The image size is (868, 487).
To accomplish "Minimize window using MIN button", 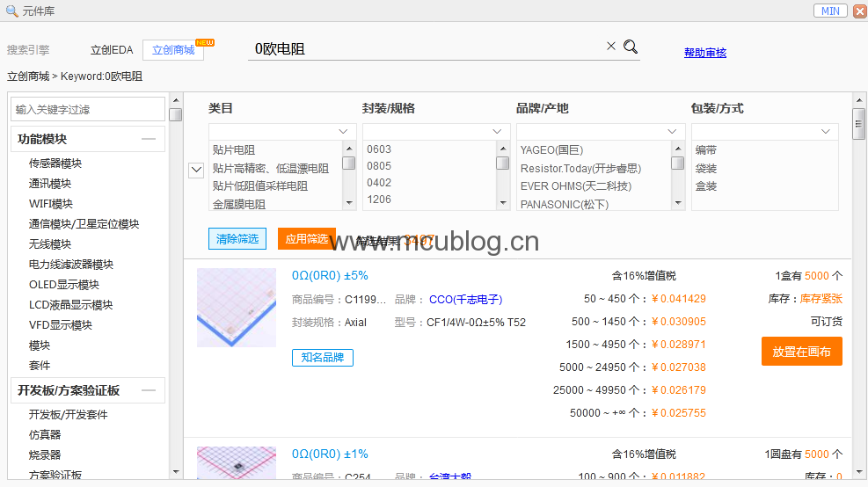I will [830, 11].
